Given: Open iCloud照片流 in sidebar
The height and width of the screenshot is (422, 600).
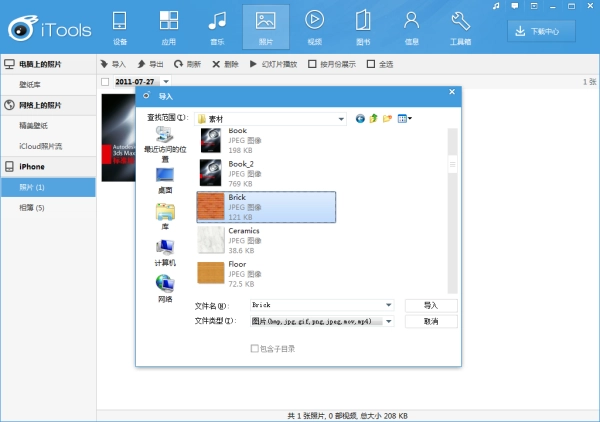Looking at the screenshot, I should (48, 146).
